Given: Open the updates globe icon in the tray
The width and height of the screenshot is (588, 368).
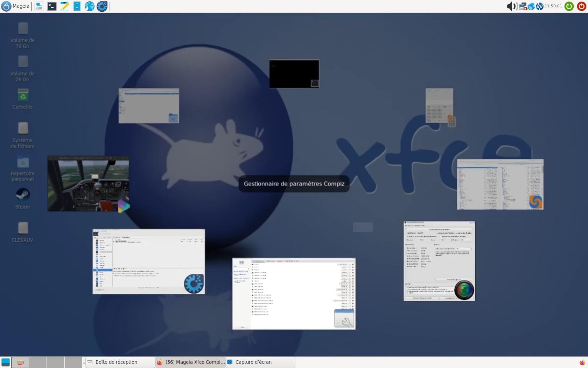Looking at the screenshot, I should click(531, 6).
